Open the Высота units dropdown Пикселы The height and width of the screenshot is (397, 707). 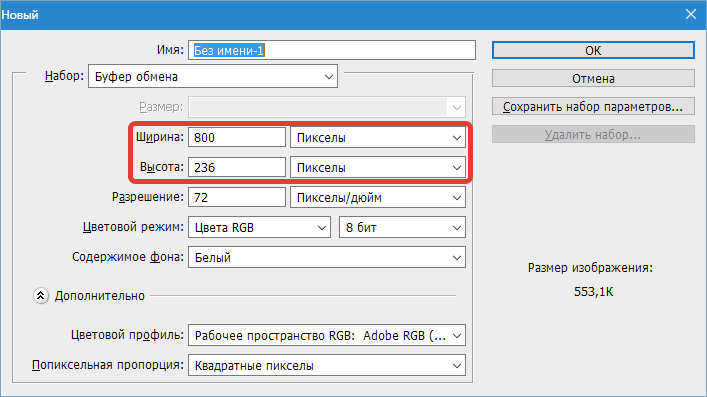point(378,167)
